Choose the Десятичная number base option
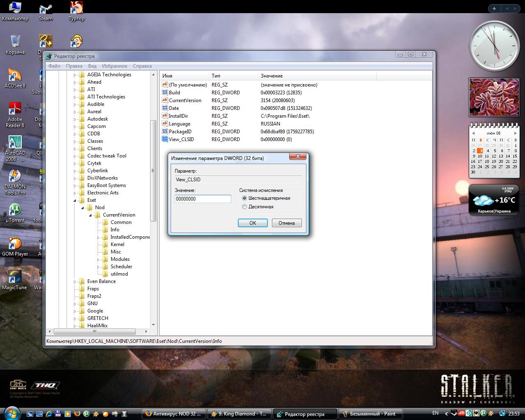The image size is (525, 420). tap(244, 207)
